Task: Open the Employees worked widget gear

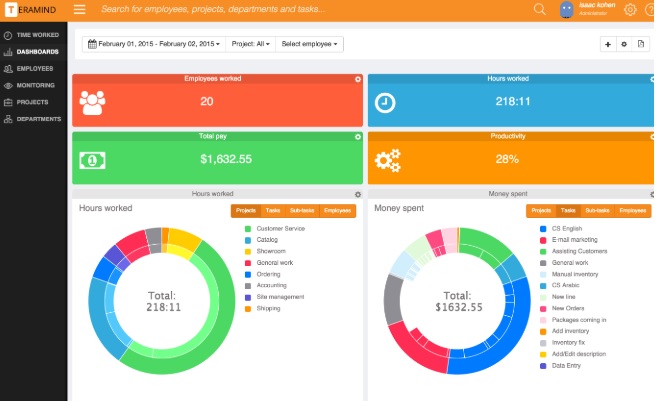Action: 358,79
